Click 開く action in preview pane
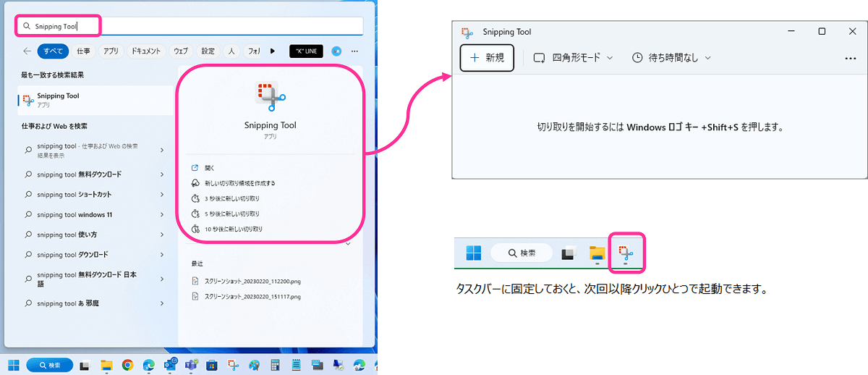 210,168
